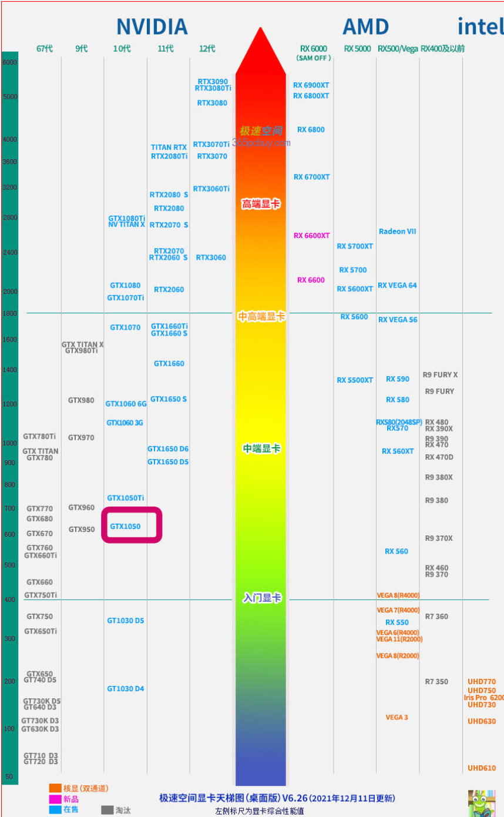Click the RTX3070Ti label
Image resolution: width=504 pixels, height=817 pixels.
[x=211, y=144]
